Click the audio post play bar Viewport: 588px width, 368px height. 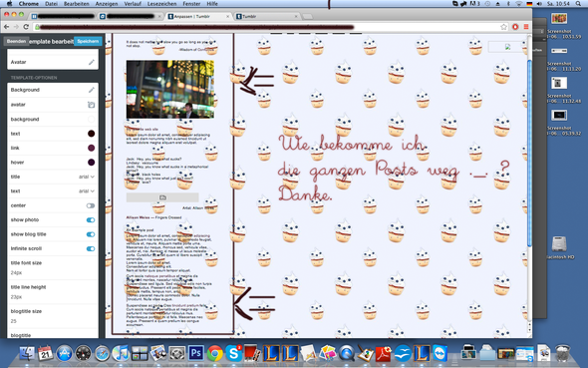162,197
